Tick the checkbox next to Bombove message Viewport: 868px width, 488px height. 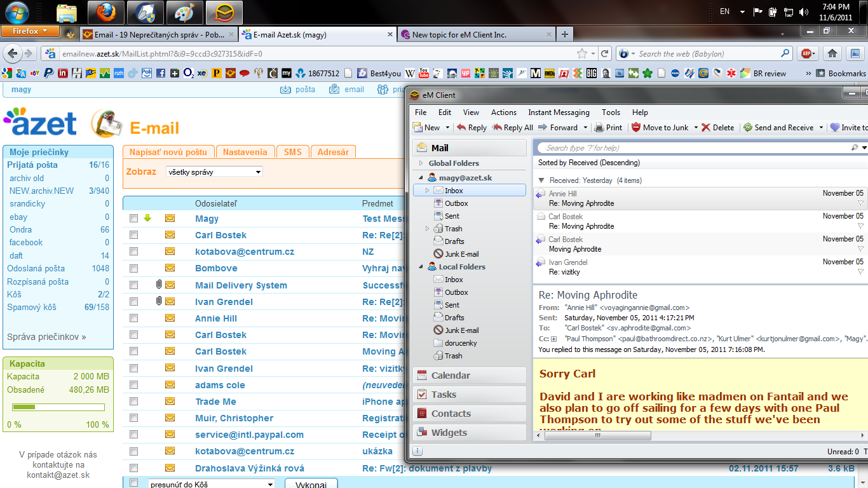[x=133, y=268]
